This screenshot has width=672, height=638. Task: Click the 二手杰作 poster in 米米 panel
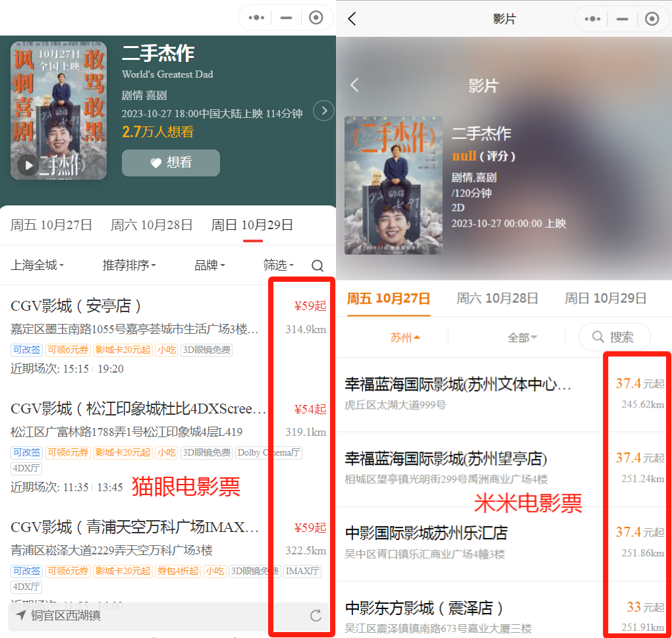(393, 186)
